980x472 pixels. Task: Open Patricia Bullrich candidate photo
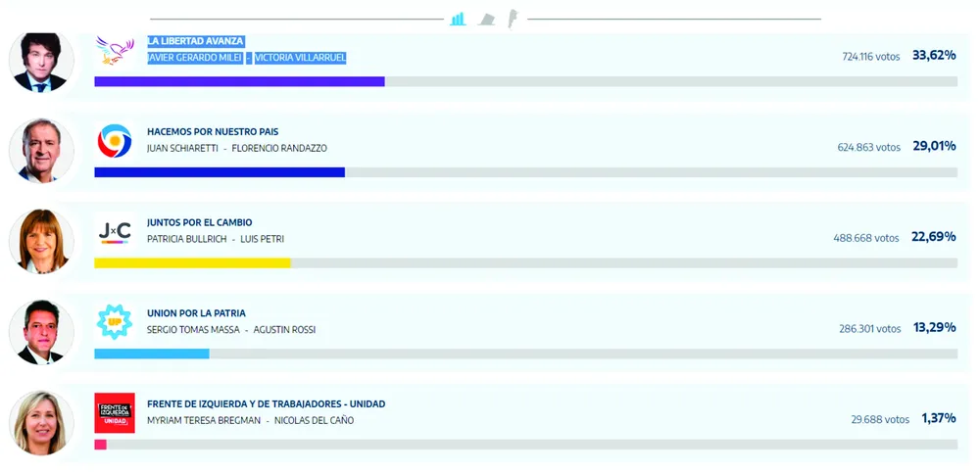41,241
